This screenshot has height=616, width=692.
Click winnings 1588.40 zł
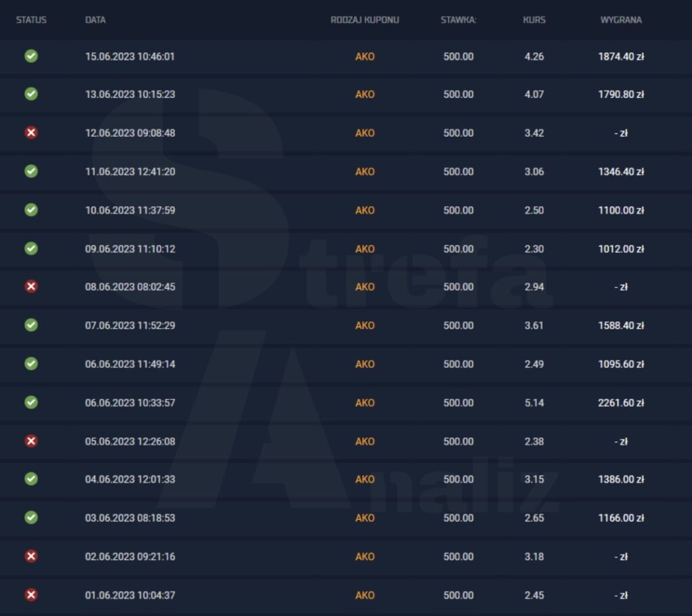tap(621, 325)
